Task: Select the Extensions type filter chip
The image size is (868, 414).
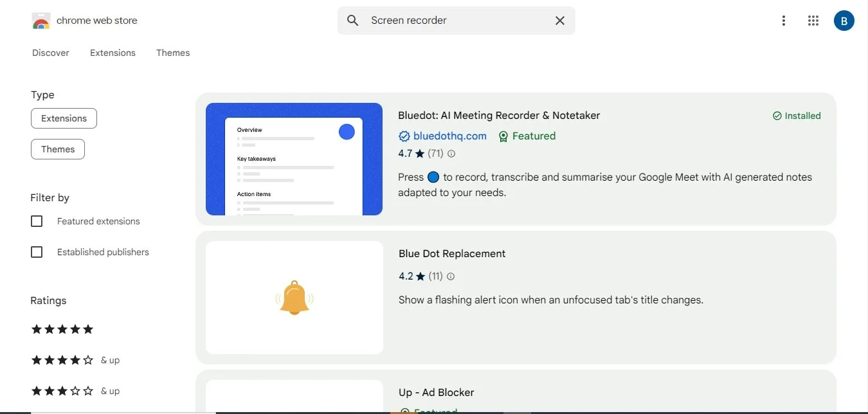Action: pyautogui.click(x=64, y=118)
